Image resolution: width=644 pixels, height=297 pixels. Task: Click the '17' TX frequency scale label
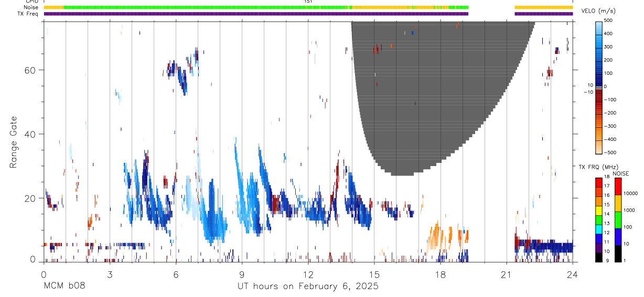[x=607, y=185]
